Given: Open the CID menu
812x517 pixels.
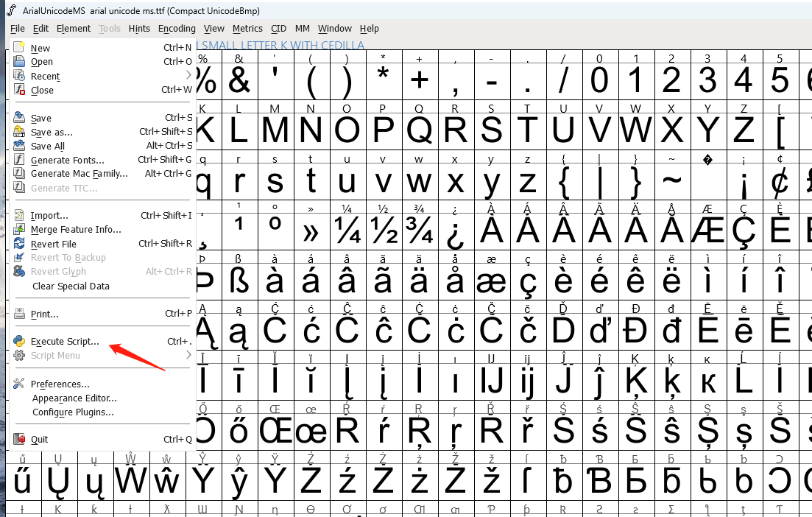Looking at the screenshot, I should click(278, 29).
